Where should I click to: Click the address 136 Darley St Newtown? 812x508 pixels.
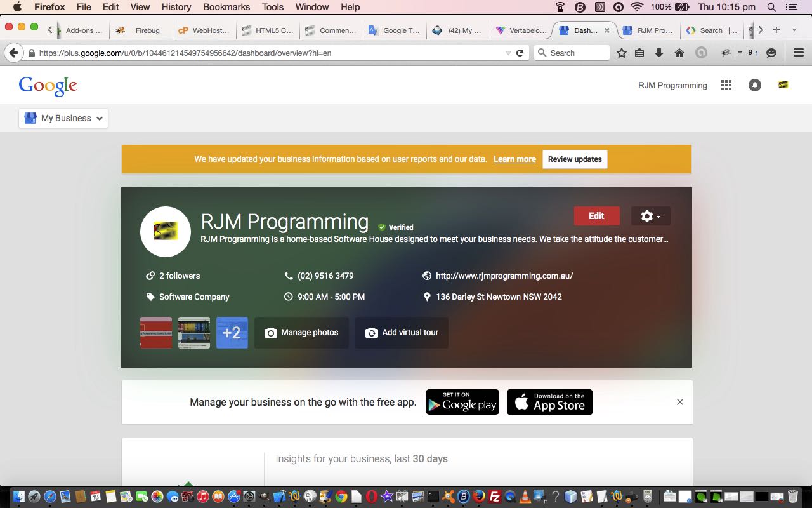point(499,297)
